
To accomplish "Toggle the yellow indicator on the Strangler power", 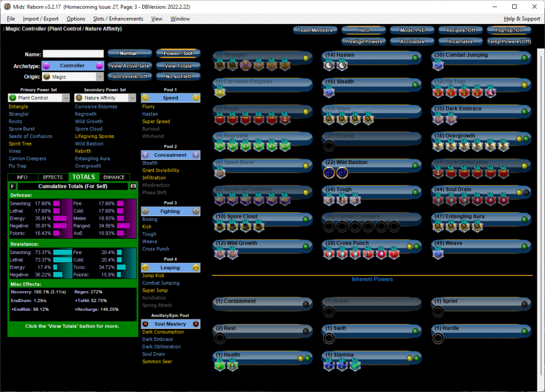I will [x=306, y=58].
